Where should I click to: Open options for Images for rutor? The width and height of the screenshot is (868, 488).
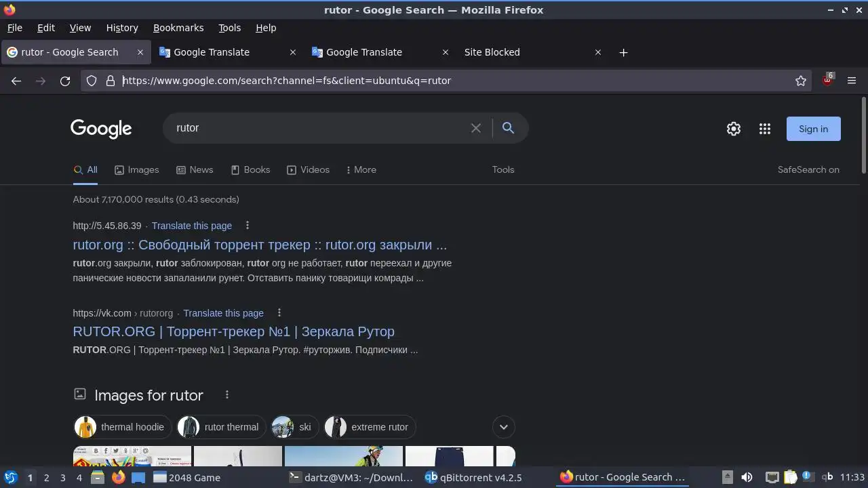coord(227,395)
